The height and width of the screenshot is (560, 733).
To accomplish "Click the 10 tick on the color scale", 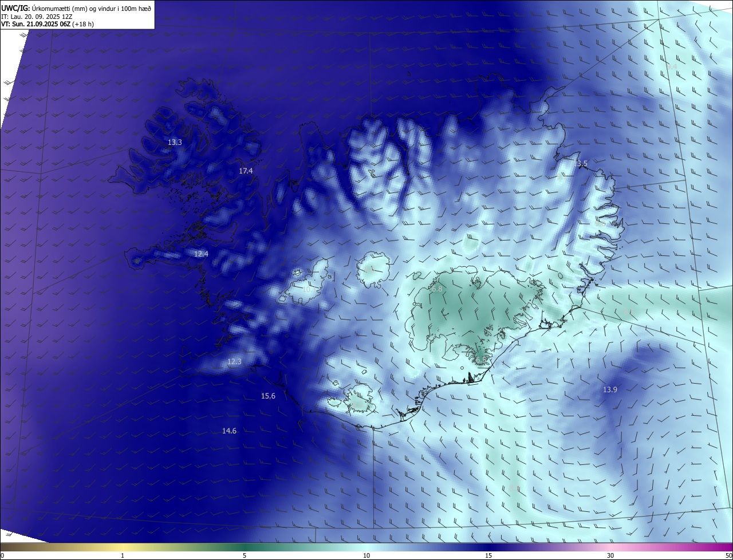I will pos(366,555).
